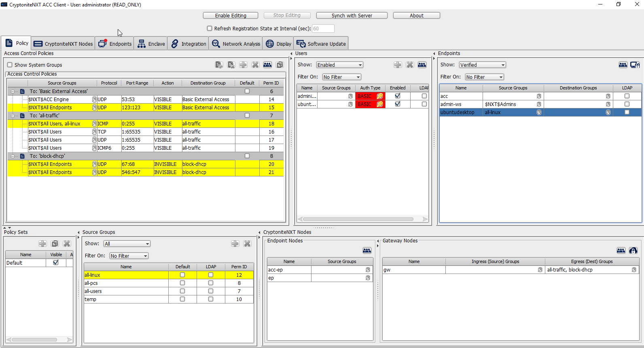
Task: Click the group icon in the Users panel
Action: click(x=422, y=65)
